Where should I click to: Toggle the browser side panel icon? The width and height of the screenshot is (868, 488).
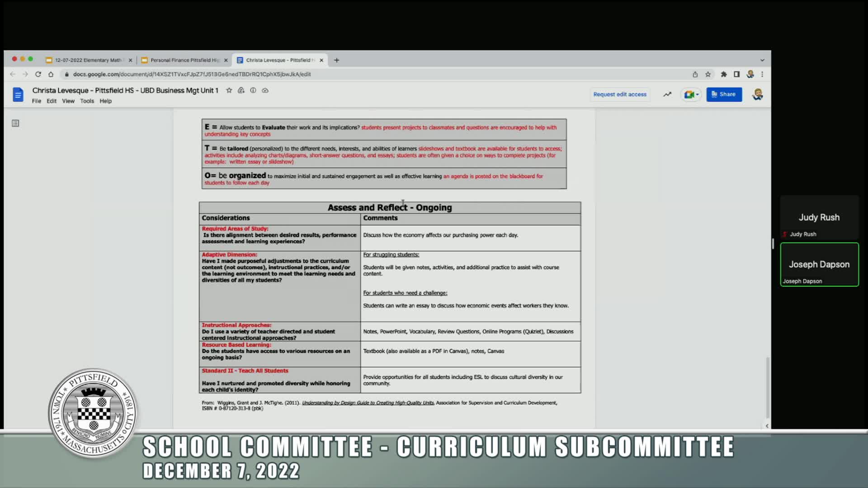coord(736,74)
